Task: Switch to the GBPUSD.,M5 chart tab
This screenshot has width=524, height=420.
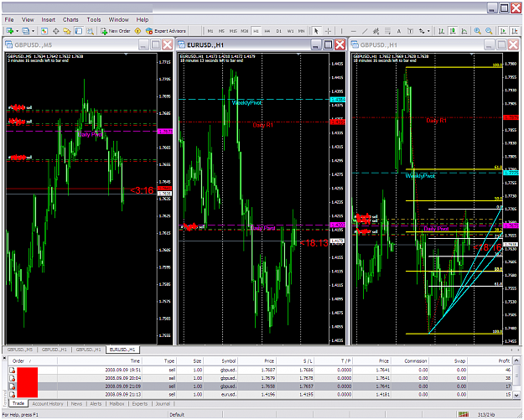Action: 20,350
